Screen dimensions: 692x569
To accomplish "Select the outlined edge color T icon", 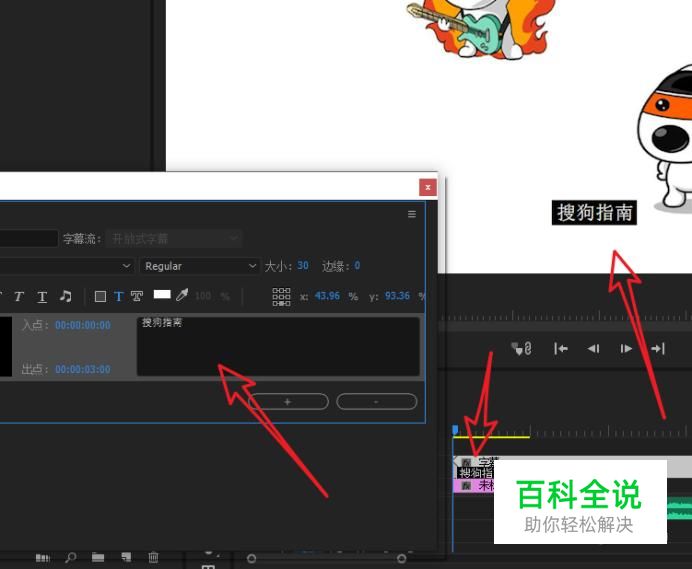I will click(x=137, y=296).
